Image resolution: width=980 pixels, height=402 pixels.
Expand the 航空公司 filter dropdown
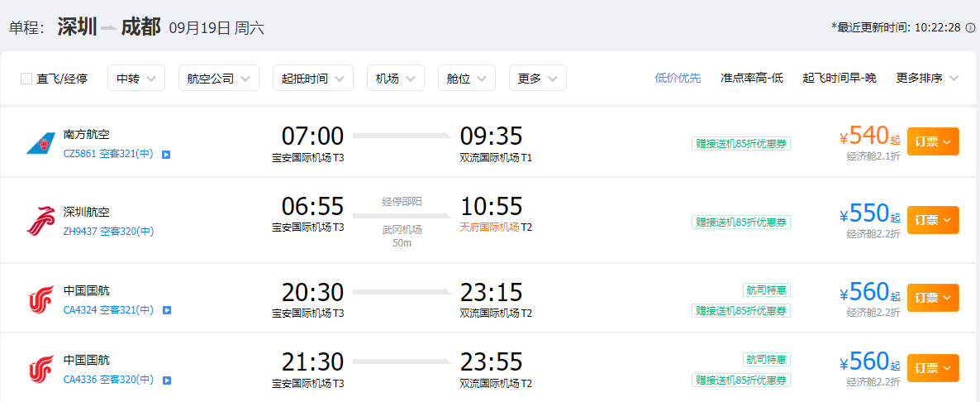[x=219, y=78]
